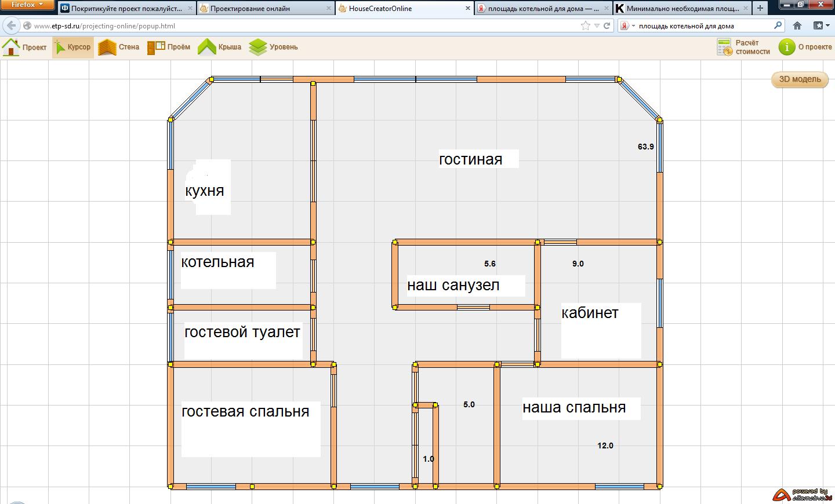Viewport: 835px width, 504px height.
Task: Click the 63.9 area value
Action: (646, 147)
